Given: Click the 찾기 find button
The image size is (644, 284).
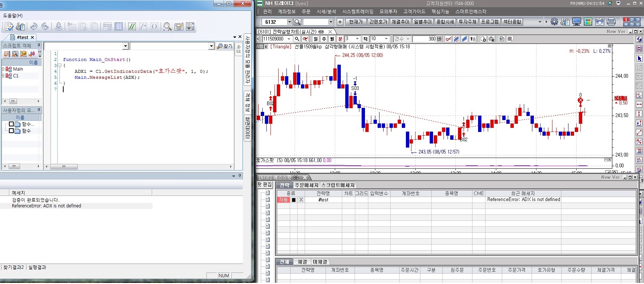Looking at the screenshot, I should point(225,46).
